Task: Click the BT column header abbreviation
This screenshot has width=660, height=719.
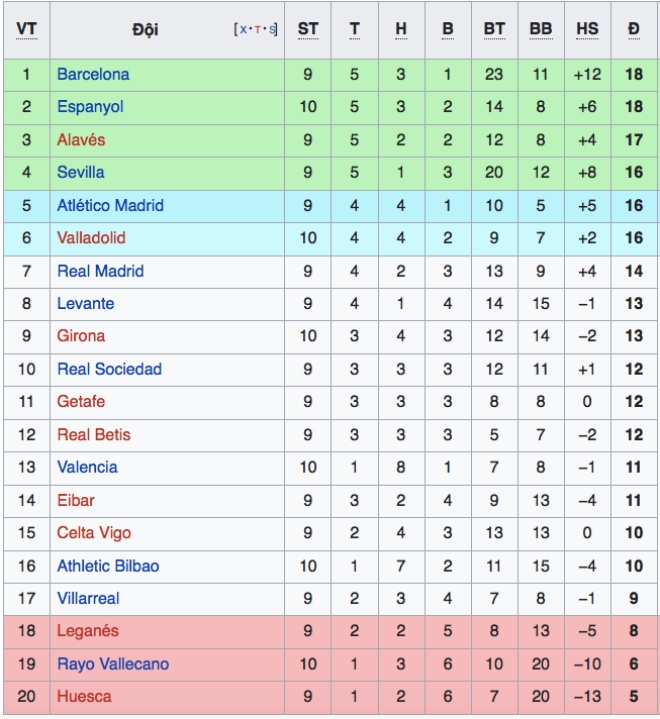Action: coord(494,29)
